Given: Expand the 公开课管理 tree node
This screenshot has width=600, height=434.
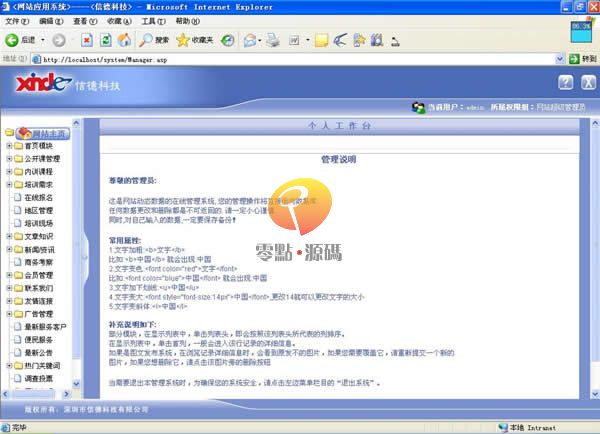Looking at the screenshot, I should (x=9, y=158).
